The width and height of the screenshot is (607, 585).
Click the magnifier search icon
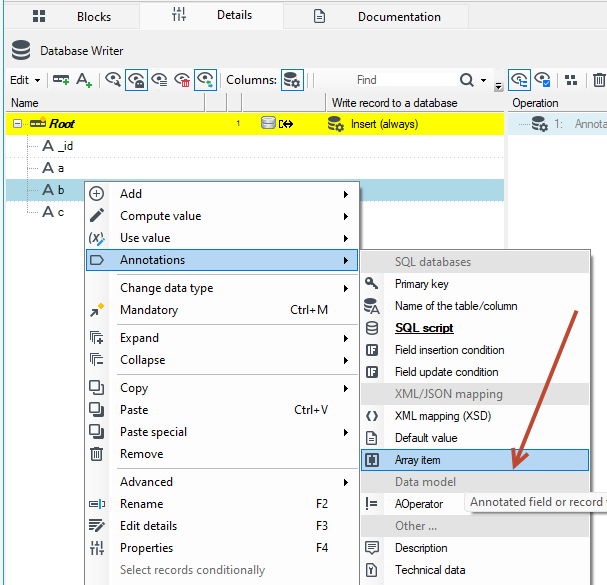(466, 80)
